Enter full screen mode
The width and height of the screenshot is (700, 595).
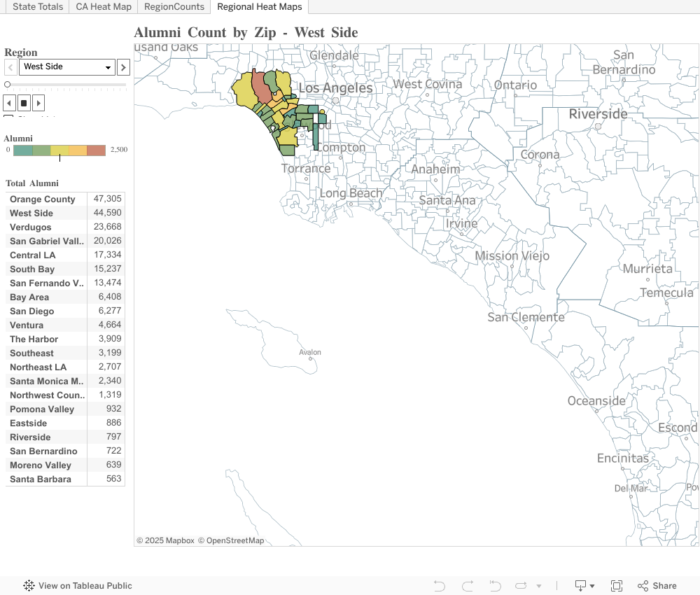coord(617,586)
